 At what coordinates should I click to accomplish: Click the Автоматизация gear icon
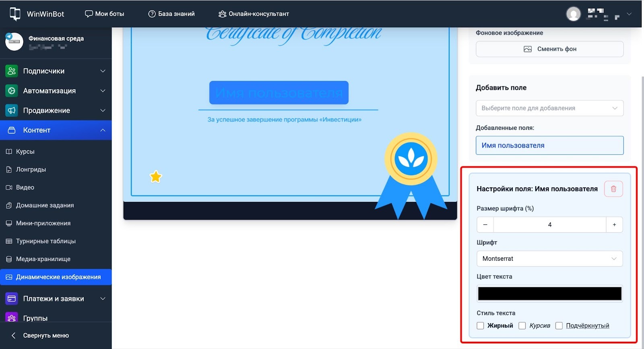pyautogui.click(x=12, y=91)
